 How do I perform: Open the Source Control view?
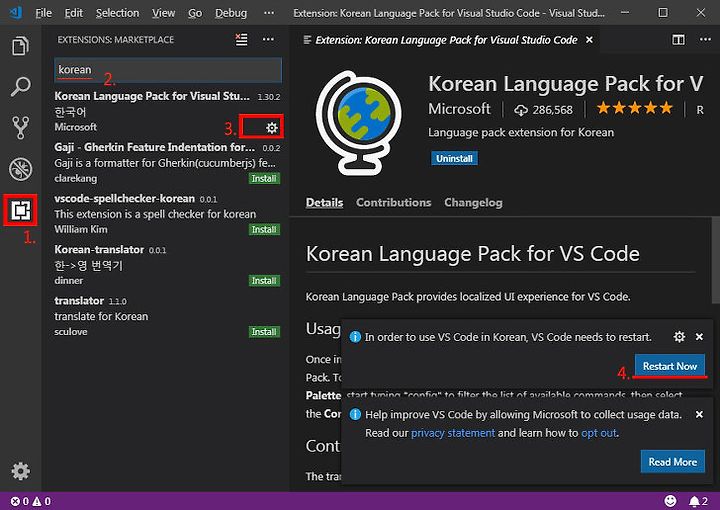tap(20, 128)
